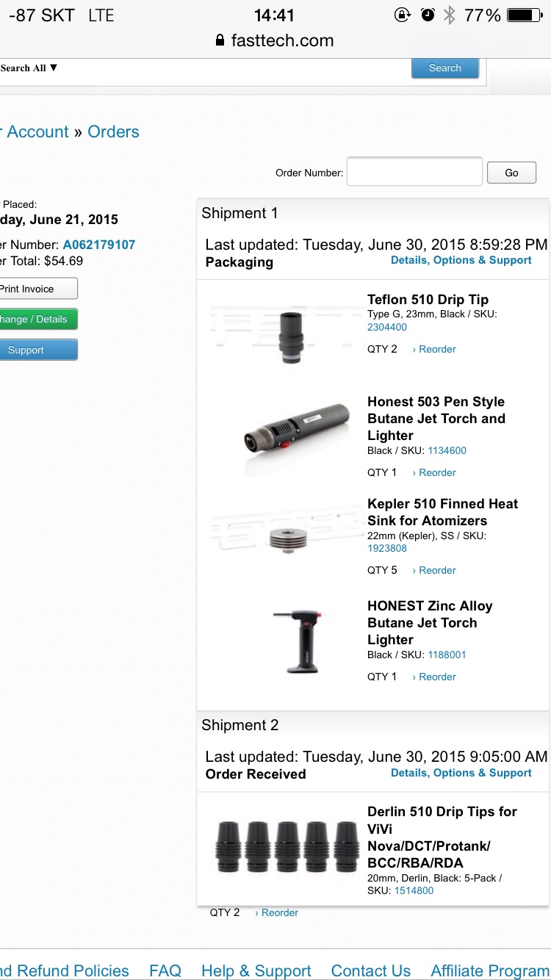Go to Orders breadcrumb link
551x980 pixels.
(x=113, y=132)
